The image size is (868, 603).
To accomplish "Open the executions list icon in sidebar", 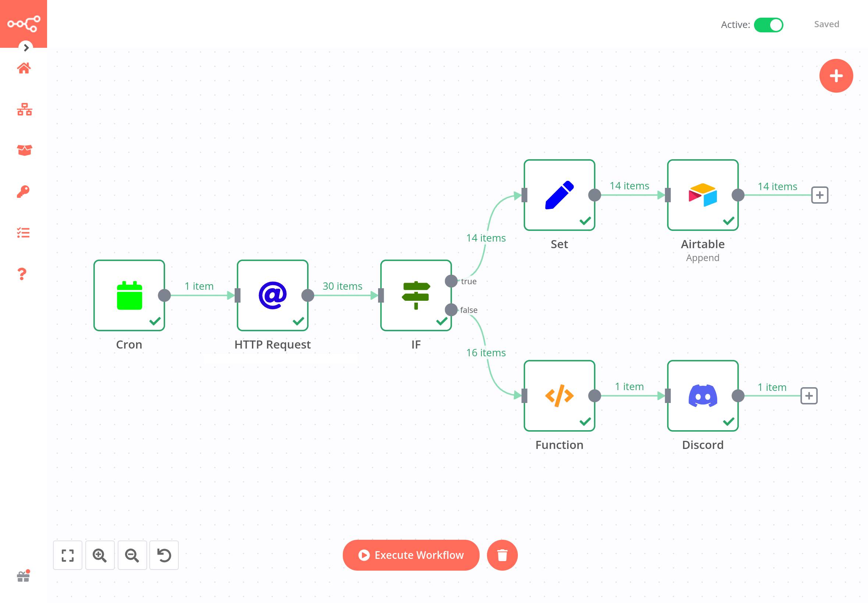I will pos(24,233).
